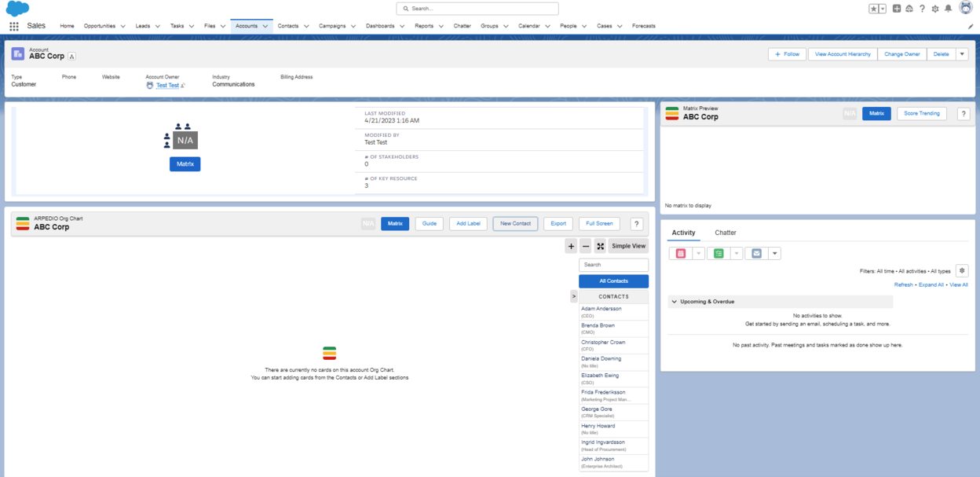Click the contacts Search field

(613, 265)
